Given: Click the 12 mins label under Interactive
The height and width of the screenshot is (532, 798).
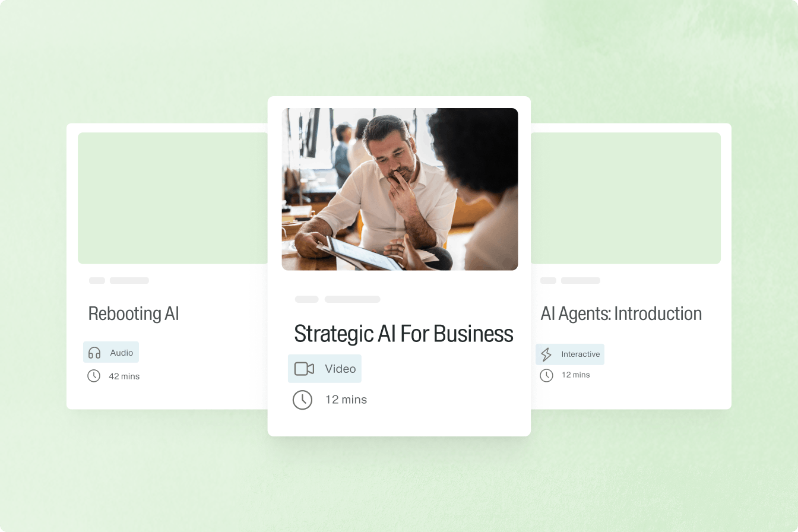Looking at the screenshot, I should [576, 375].
